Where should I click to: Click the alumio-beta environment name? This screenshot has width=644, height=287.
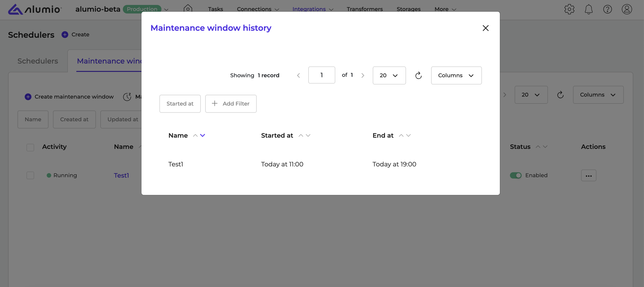[98, 9]
